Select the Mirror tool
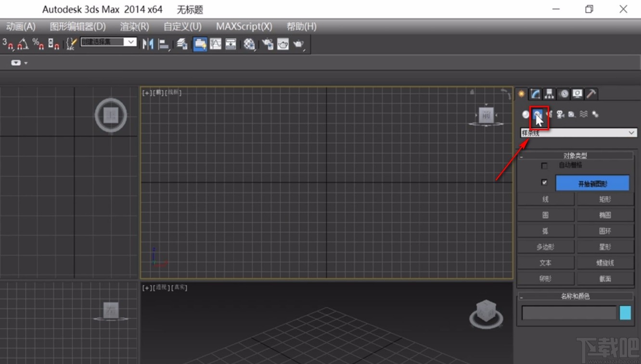Screen dimensions: 641x364 tap(148, 44)
